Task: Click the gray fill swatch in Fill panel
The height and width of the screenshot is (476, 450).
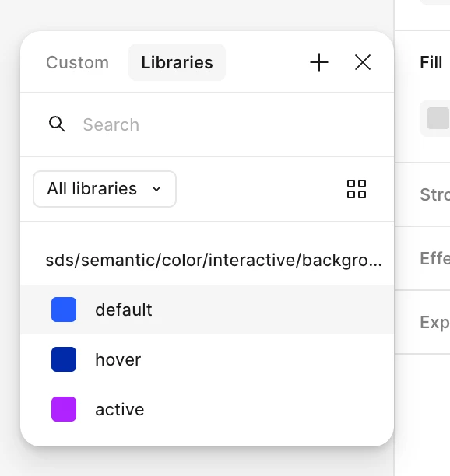Action: coord(438,118)
